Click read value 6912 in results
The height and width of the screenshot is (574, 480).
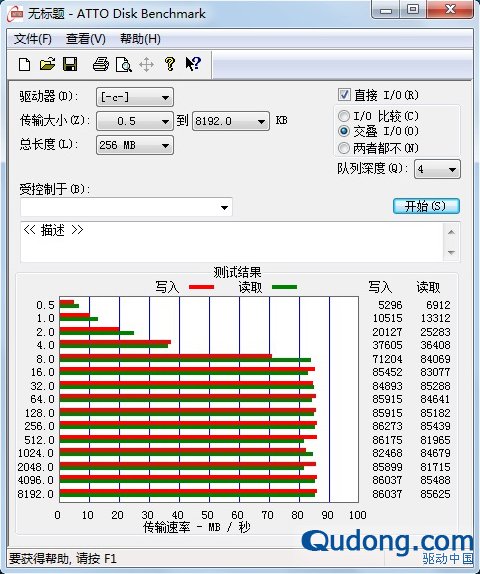(x=438, y=305)
